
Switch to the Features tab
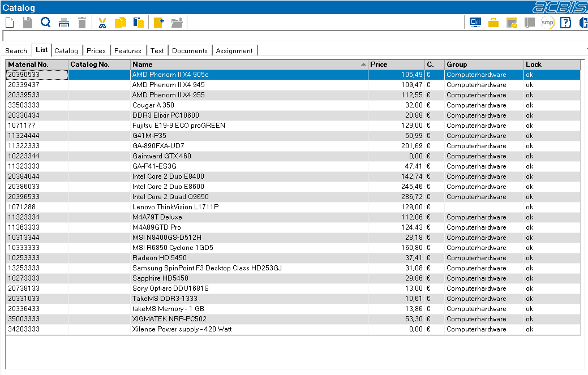128,50
